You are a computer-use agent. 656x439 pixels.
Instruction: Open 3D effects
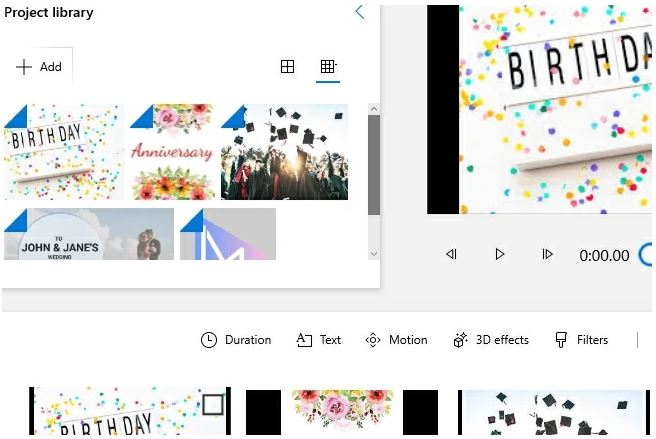click(491, 340)
